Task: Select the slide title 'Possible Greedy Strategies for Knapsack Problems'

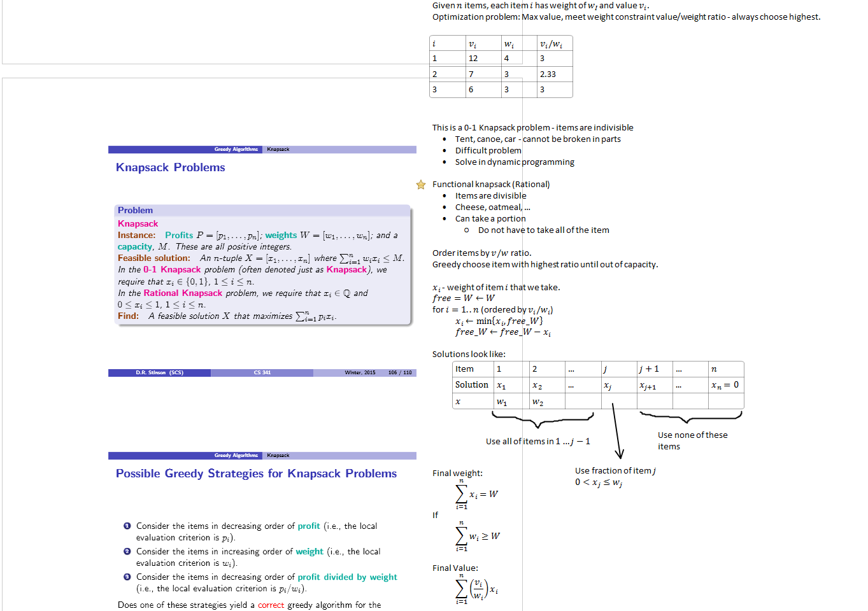Action: 256,474
